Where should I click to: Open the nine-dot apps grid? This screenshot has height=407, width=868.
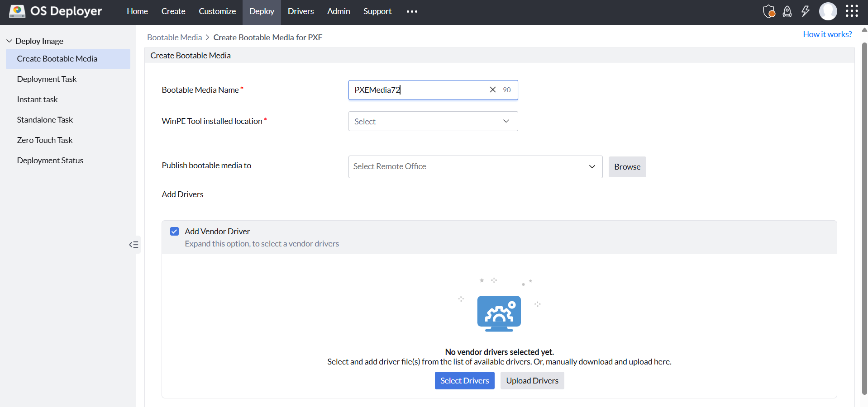(x=852, y=11)
